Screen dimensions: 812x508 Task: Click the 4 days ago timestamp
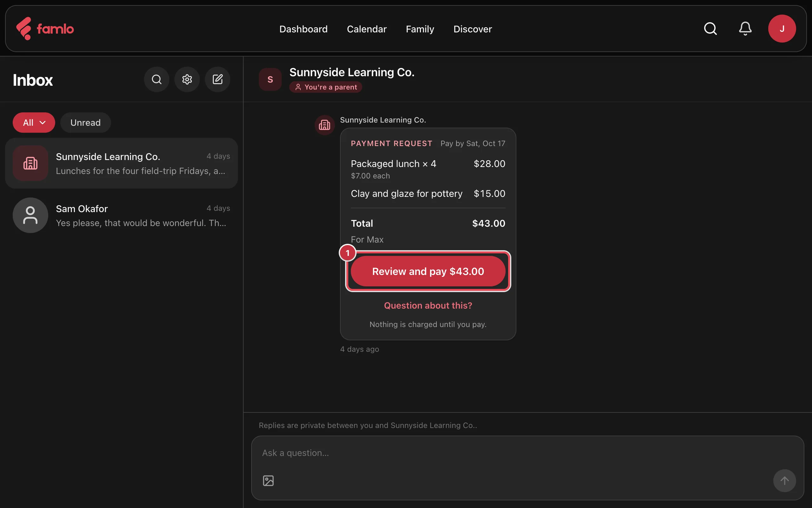[360, 349]
